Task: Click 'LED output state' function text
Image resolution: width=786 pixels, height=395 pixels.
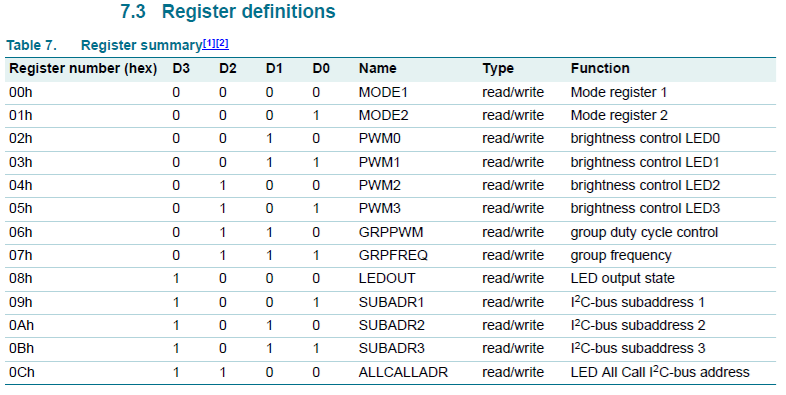Action: coord(623,279)
